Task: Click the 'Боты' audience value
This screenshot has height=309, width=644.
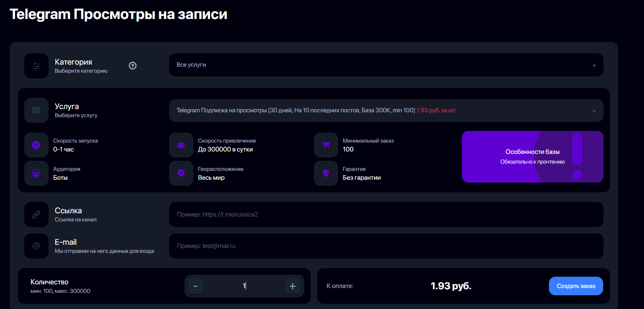Action: pyautogui.click(x=60, y=178)
